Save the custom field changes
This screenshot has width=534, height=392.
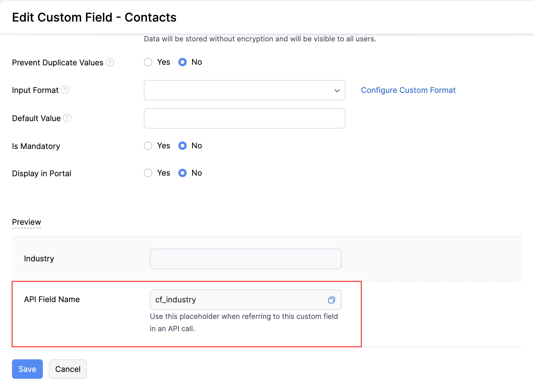coord(27,369)
